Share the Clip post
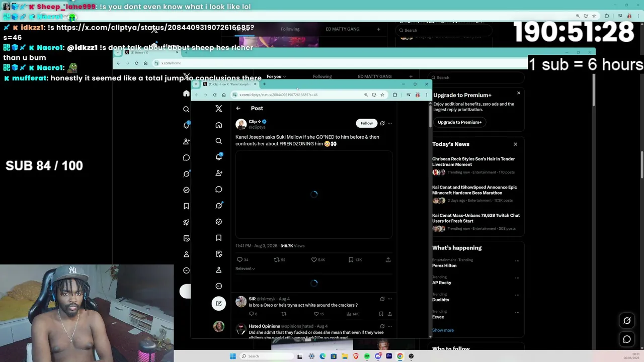The image size is (644, 362). [388, 259]
